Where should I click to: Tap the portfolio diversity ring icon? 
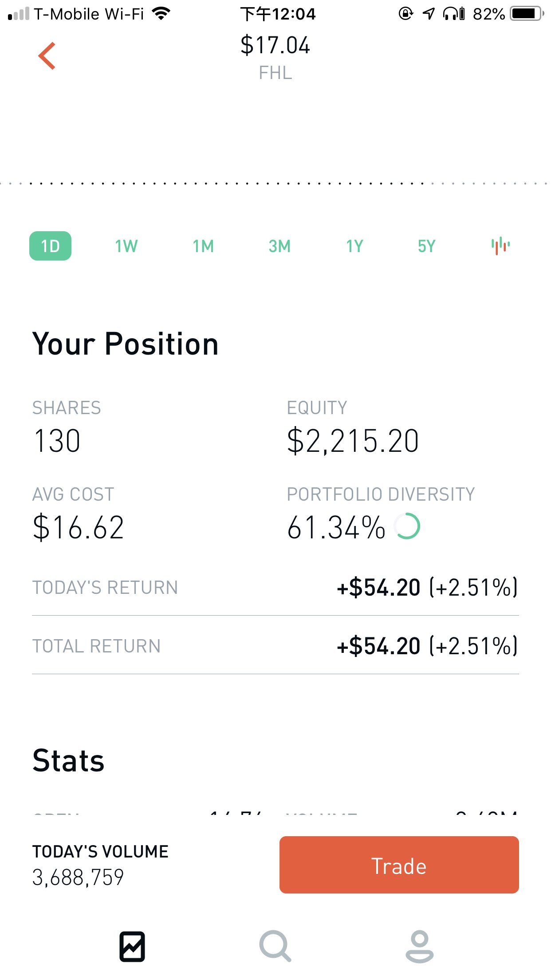pyautogui.click(x=407, y=526)
